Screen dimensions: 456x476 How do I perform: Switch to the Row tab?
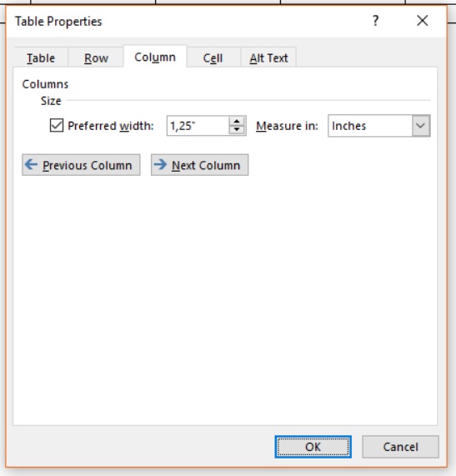coord(96,58)
